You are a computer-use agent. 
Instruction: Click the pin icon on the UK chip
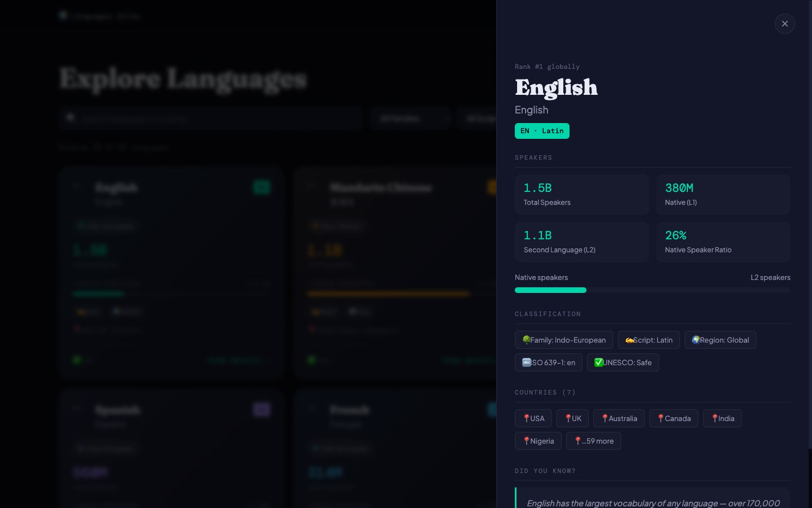point(568,418)
